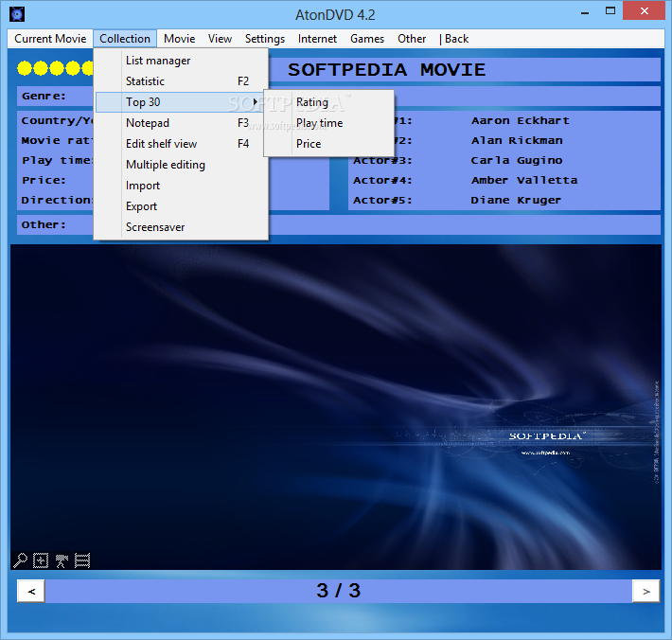This screenshot has width=672, height=640.
Task: Click the 3 / 3 movie counter
Action: coord(339,591)
